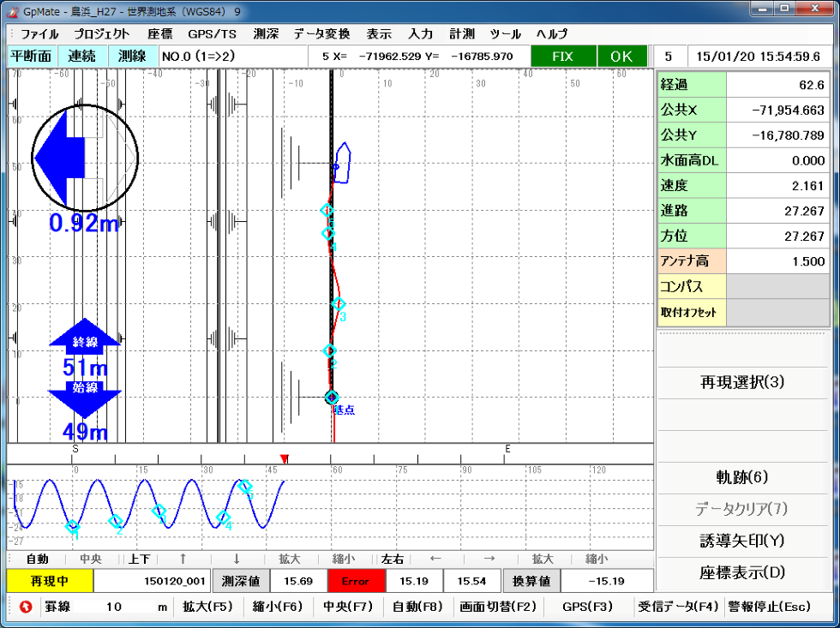
Task: Click the アンテナ高 value 1.500
Action: click(777, 261)
